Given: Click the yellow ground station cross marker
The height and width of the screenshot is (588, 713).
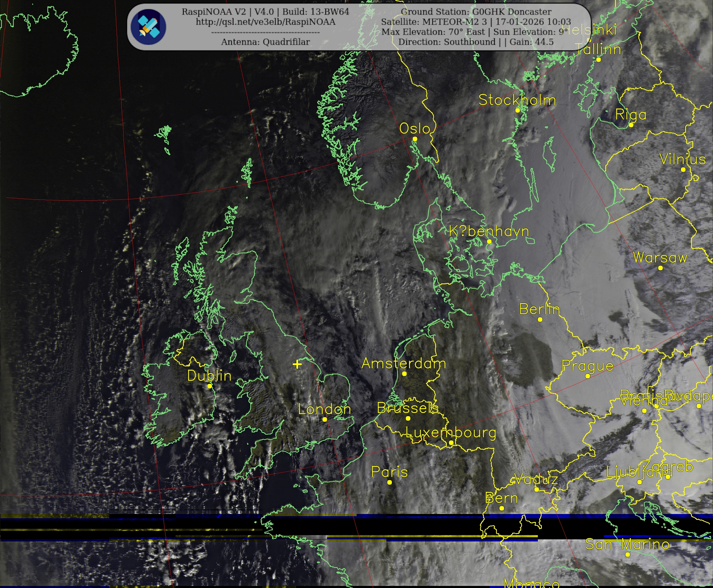Looking at the screenshot, I should pos(297,364).
